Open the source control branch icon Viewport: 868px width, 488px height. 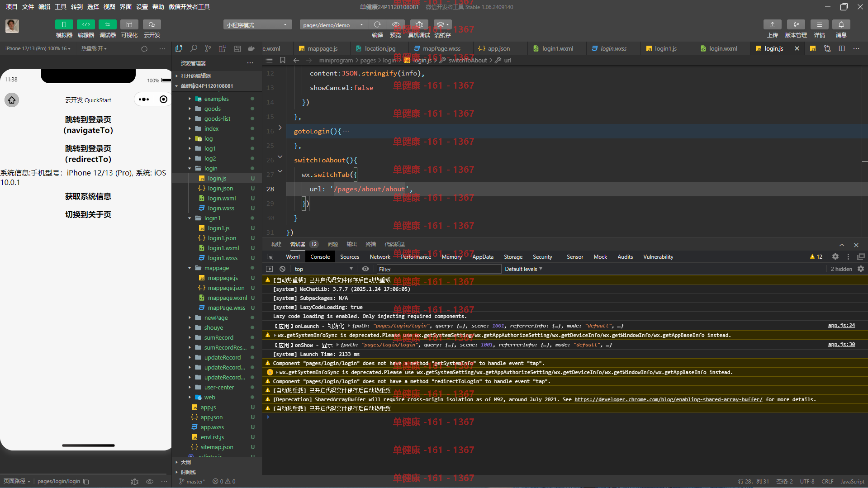pyautogui.click(x=208, y=48)
